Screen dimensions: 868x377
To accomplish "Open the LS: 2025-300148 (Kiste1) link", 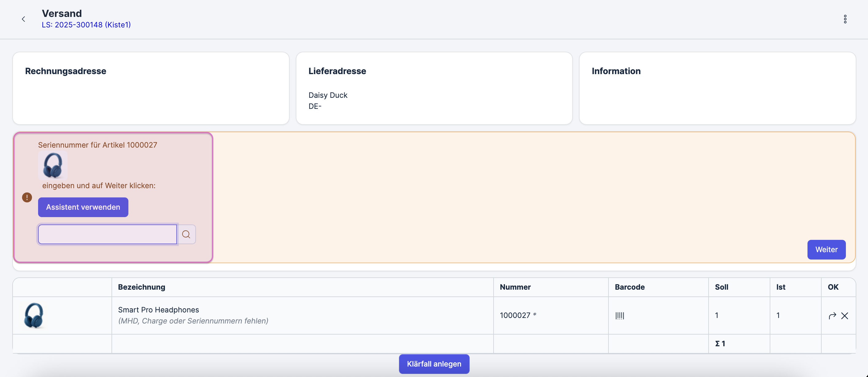I will (x=86, y=25).
